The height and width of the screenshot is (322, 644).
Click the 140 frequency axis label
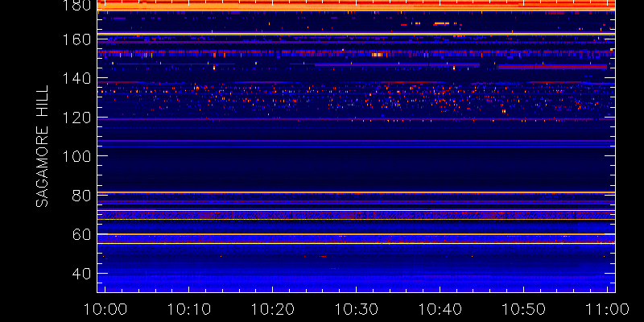pyautogui.click(x=76, y=78)
